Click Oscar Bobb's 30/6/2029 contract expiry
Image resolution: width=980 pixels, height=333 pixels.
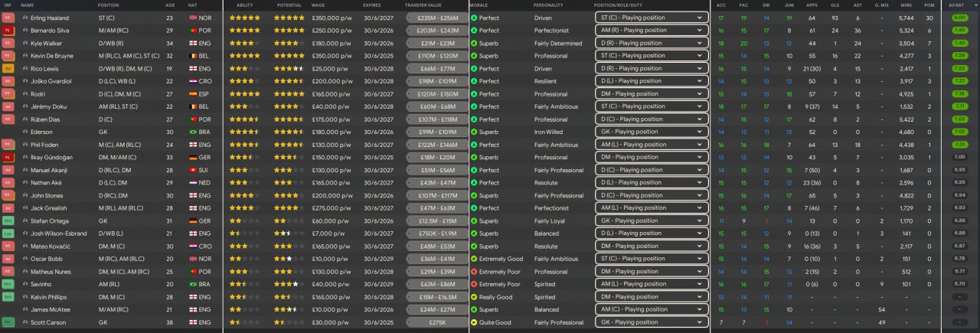pos(377,259)
